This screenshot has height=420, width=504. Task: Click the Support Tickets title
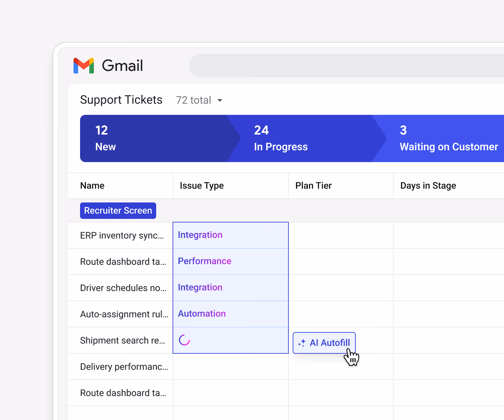click(x=121, y=100)
